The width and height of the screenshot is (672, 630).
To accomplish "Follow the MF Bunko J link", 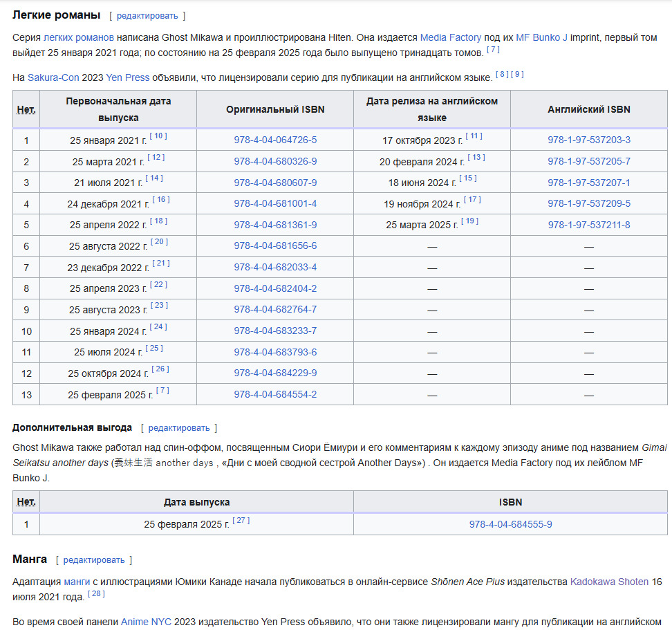I will [541, 37].
